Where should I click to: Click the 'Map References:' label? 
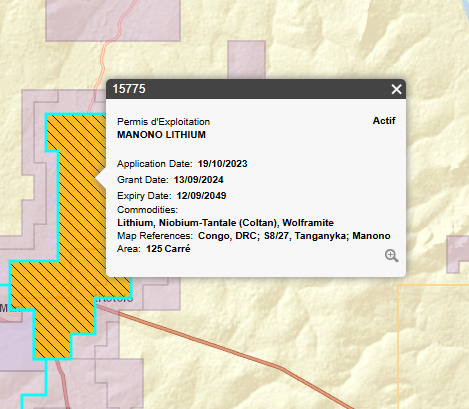[x=155, y=236]
